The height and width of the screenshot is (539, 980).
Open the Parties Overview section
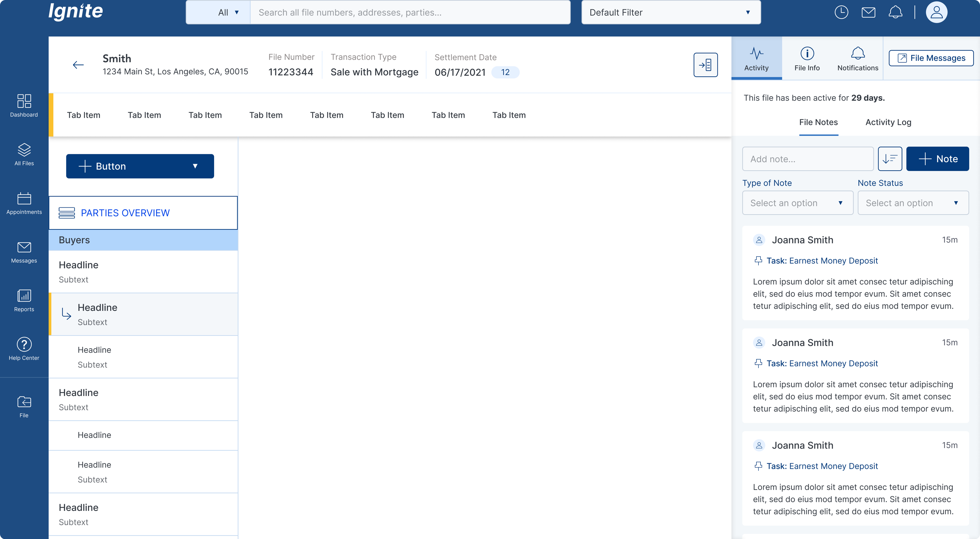click(143, 213)
